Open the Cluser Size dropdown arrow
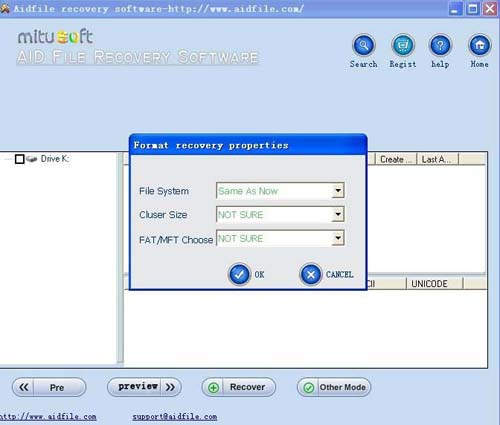The image size is (500, 425). click(x=338, y=214)
